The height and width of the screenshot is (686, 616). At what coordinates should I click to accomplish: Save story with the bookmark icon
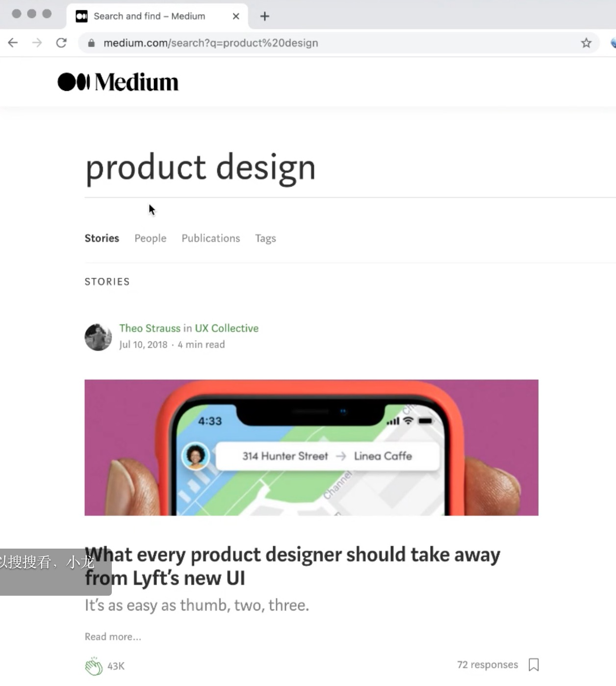(x=534, y=664)
